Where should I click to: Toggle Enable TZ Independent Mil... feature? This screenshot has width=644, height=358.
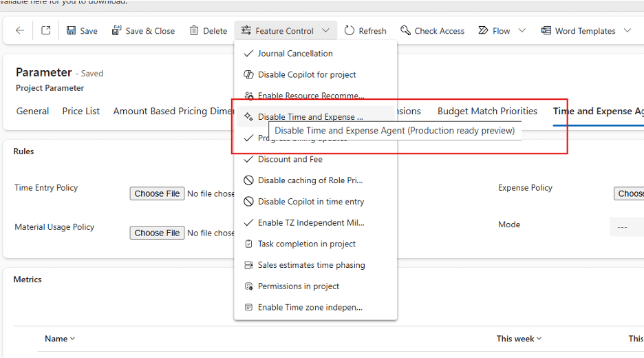(310, 223)
